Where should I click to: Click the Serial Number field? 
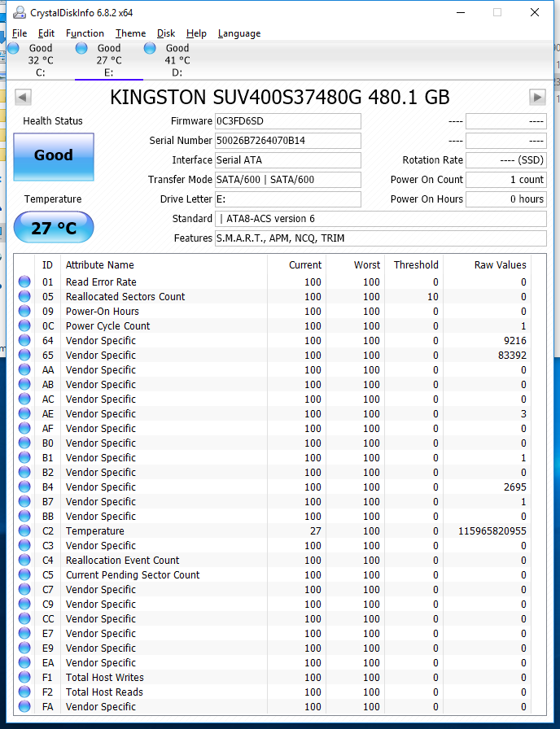(x=287, y=141)
